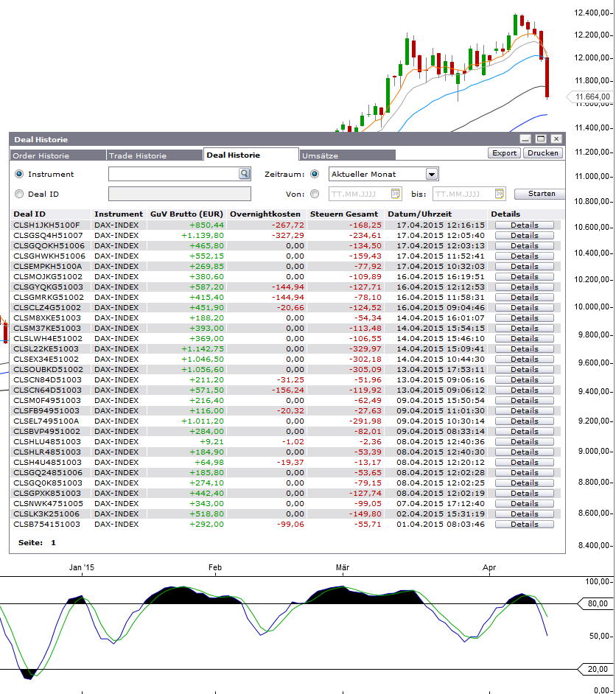Click the Export button
Viewport: 616px width, 694px height.
(504, 153)
